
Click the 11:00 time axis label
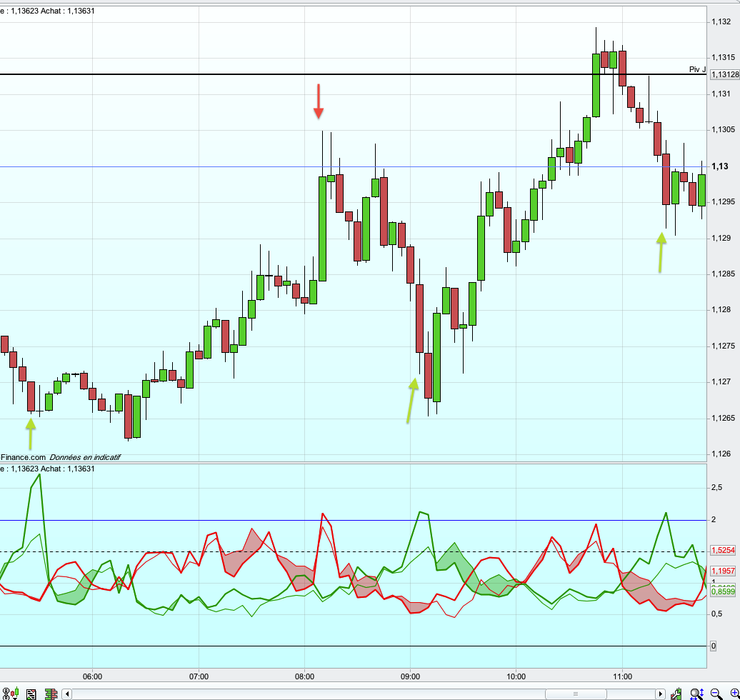tap(622, 676)
